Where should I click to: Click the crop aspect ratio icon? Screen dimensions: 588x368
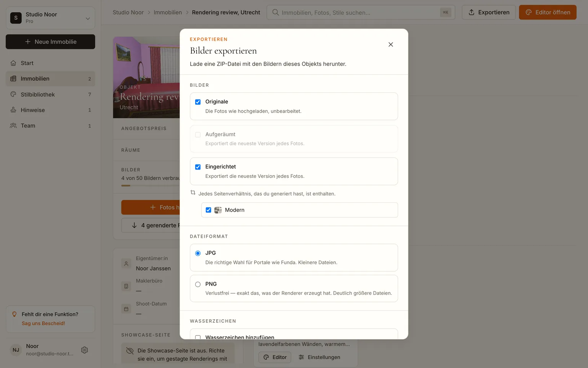pyautogui.click(x=193, y=193)
